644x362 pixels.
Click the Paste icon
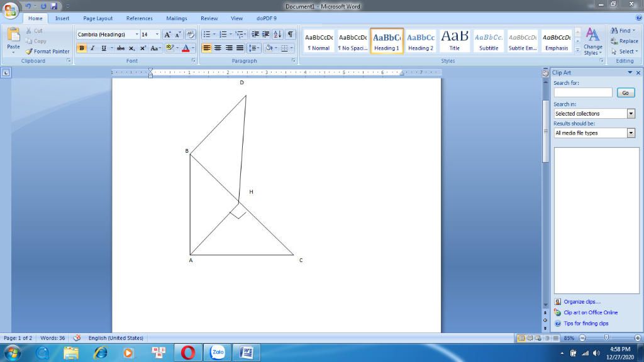[x=14, y=35]
